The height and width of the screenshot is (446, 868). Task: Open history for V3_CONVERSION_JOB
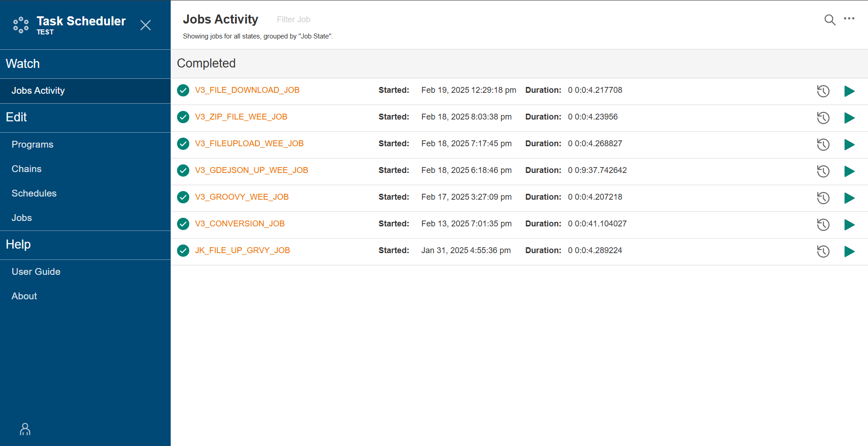(823, 225)
